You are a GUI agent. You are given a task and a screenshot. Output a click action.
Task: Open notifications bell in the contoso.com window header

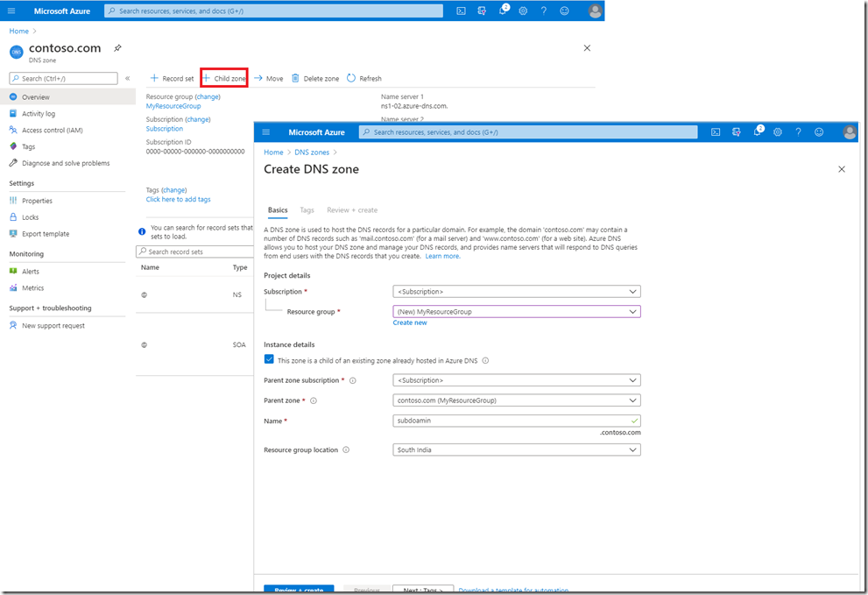pyautogui.click(x=503, y=11)
